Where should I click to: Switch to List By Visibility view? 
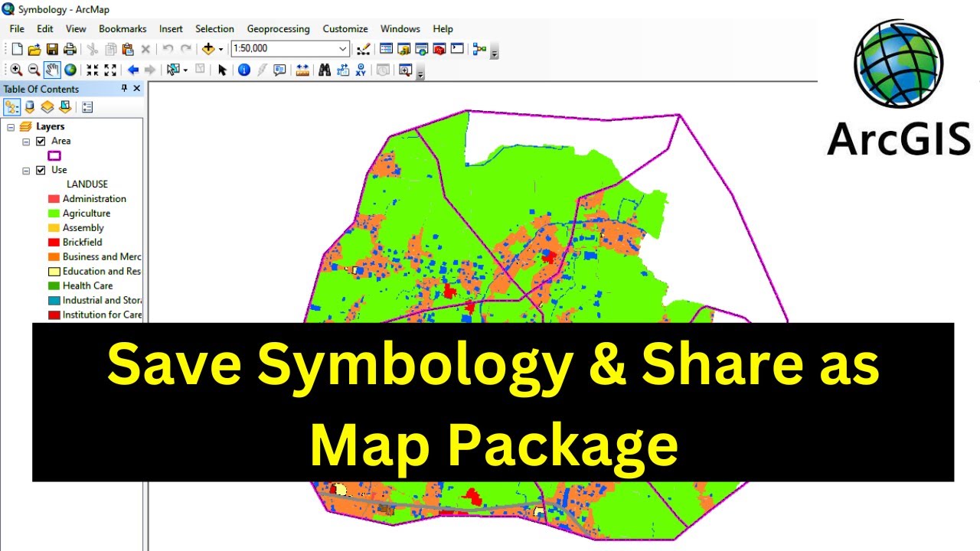pos(47,107)
